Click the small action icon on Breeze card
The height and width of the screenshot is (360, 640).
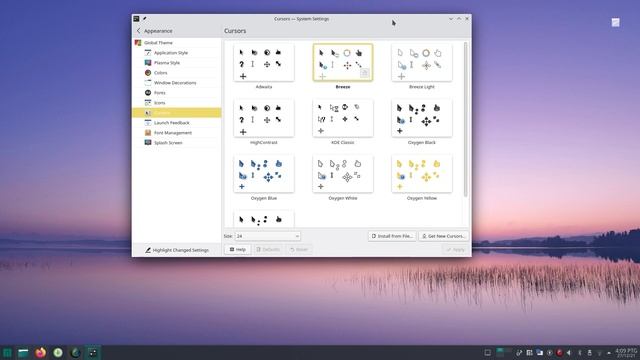[x=364, y=73]
